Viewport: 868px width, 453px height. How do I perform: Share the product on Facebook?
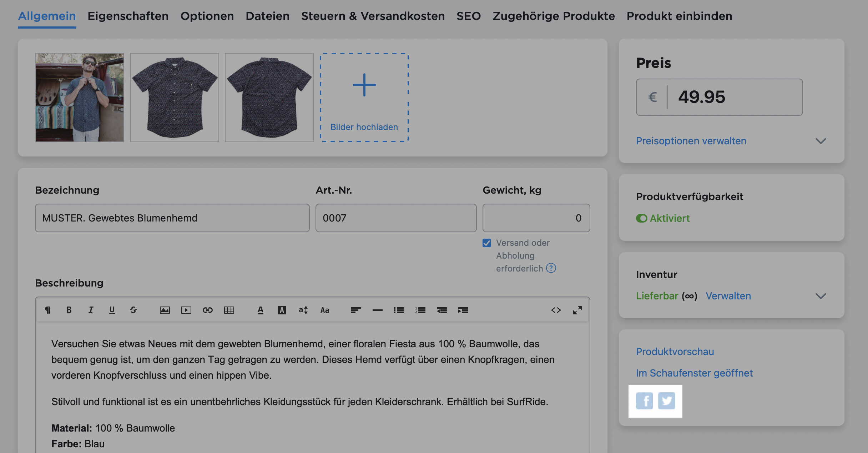pos(645,401)
